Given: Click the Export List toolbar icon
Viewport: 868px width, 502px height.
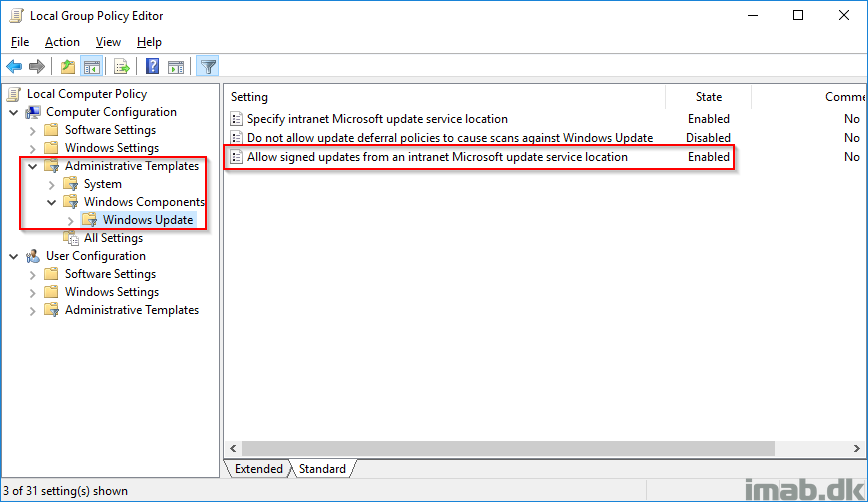Looking at the screenshot, I should point(121,67).
